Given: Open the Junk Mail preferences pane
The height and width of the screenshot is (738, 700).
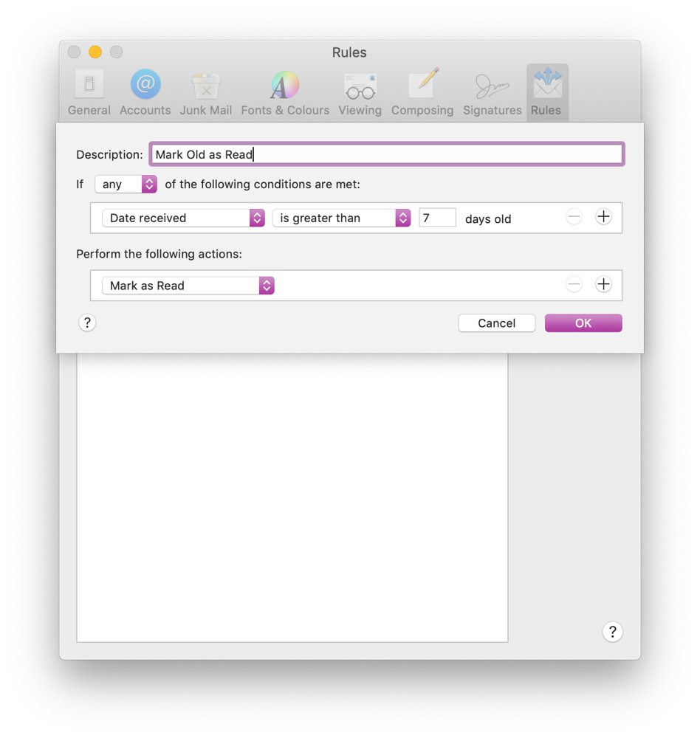Looking at the screenshot, I should (206, 93).
